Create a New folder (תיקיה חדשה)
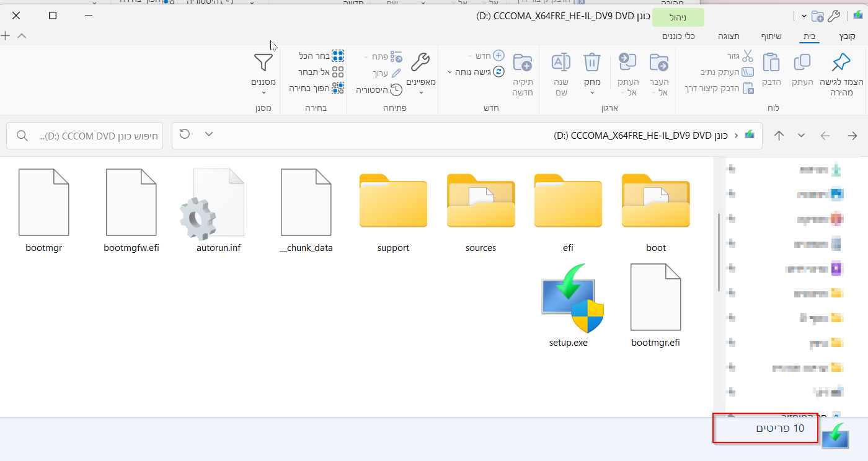This screenshot has height=461, width=868. (x=523, y=74)
